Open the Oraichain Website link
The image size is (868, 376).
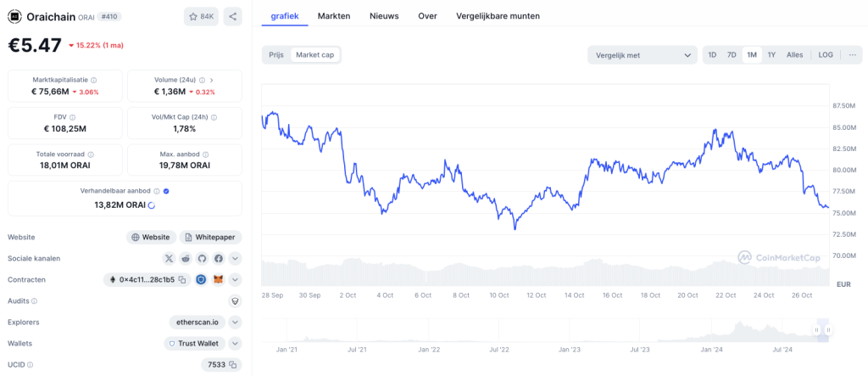click(151, 238)
